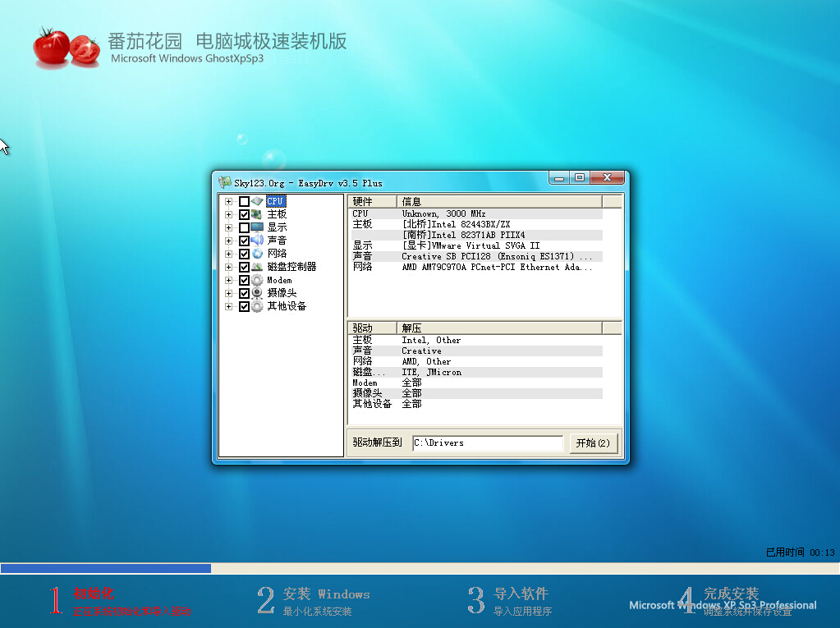Click the 信息 column header
Viewport: 840px width, 628px height.
point(499,201)
